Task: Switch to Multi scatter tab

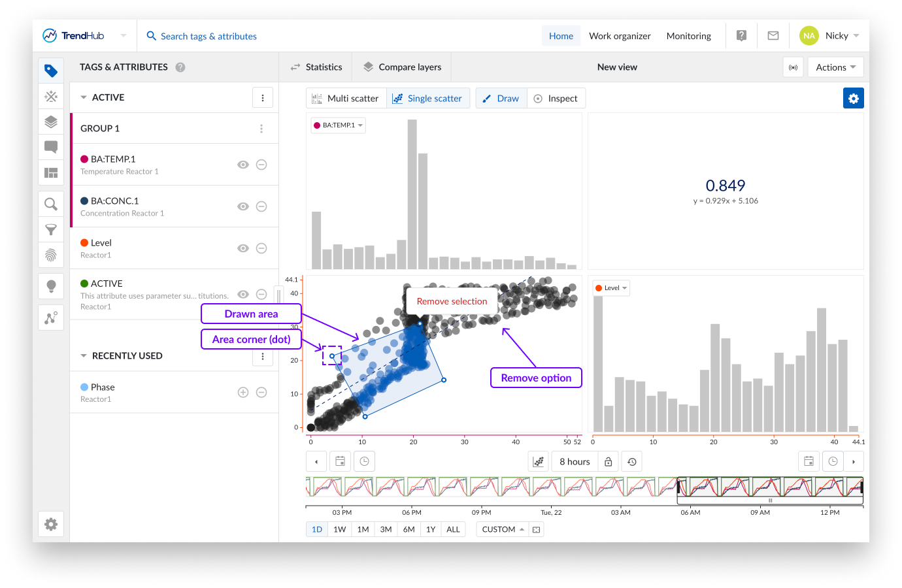Action: tap(346, 99)
